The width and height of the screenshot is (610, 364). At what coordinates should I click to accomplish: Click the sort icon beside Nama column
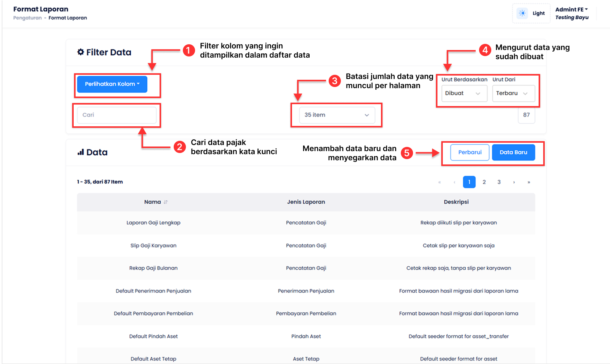tap(166, 202)
